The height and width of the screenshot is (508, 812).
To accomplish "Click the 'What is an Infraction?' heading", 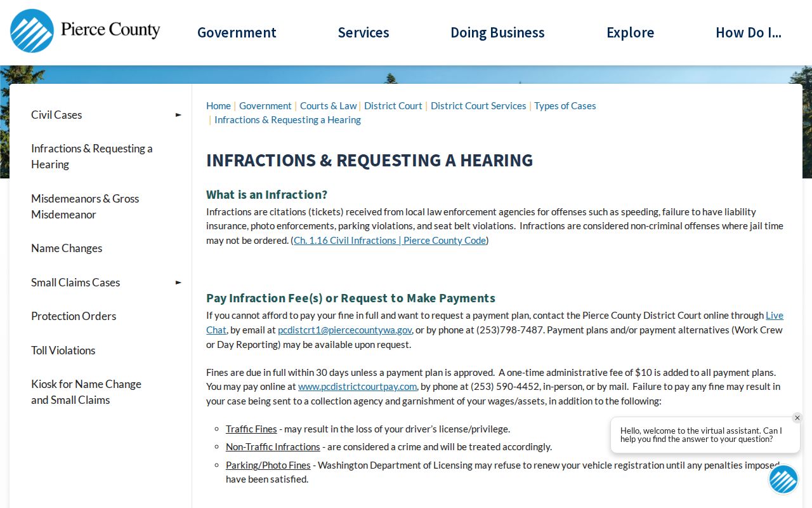I will [266, 194].
